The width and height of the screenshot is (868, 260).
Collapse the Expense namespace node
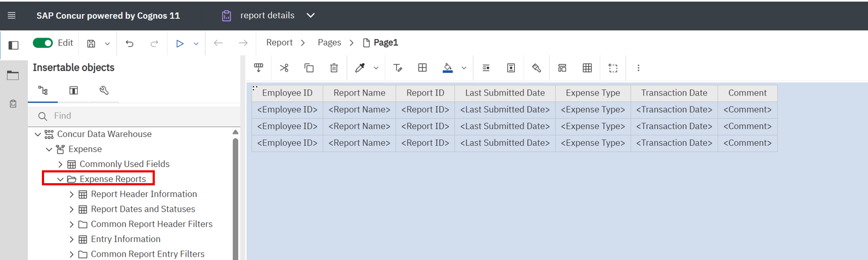pyautogui.click(x=49, y=149)
